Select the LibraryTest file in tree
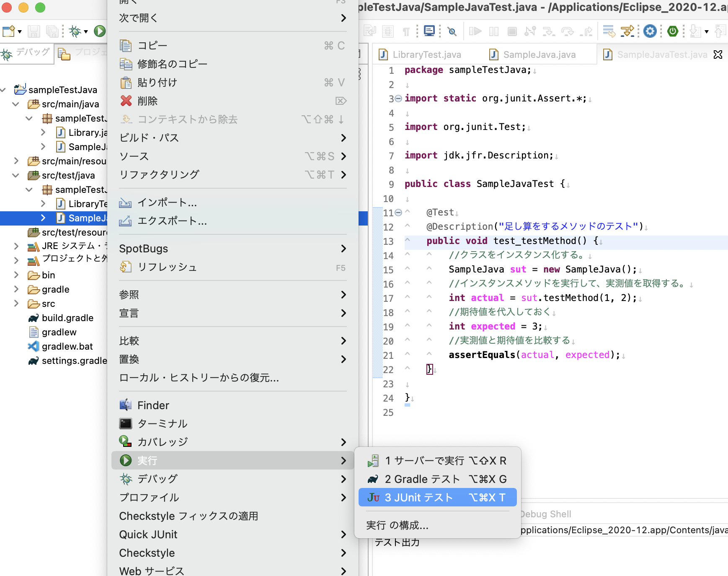728x576 pixels. point(82,204)
